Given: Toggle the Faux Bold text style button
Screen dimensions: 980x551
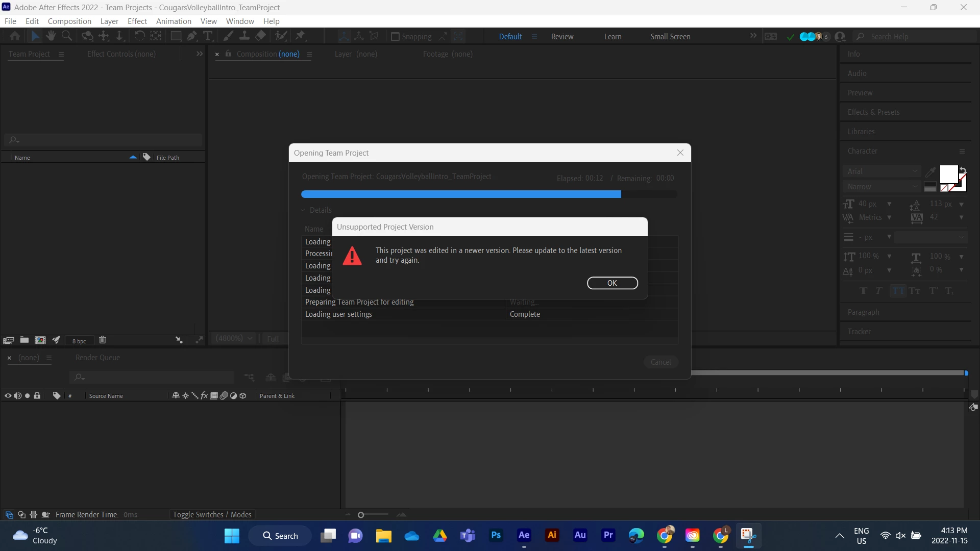Looking at the screenshot, I should point(863,291).
